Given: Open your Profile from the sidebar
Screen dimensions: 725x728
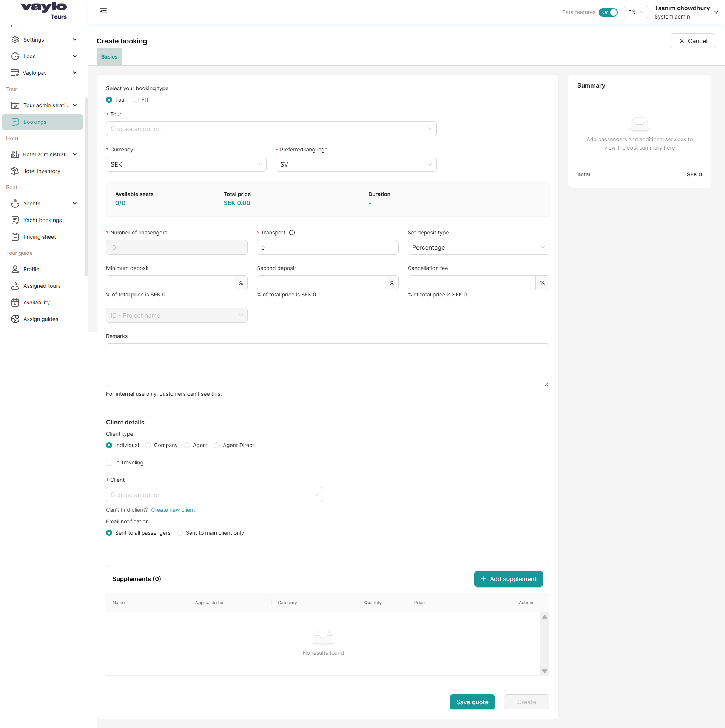Looking at the screenshot, I should click(31, 269).
